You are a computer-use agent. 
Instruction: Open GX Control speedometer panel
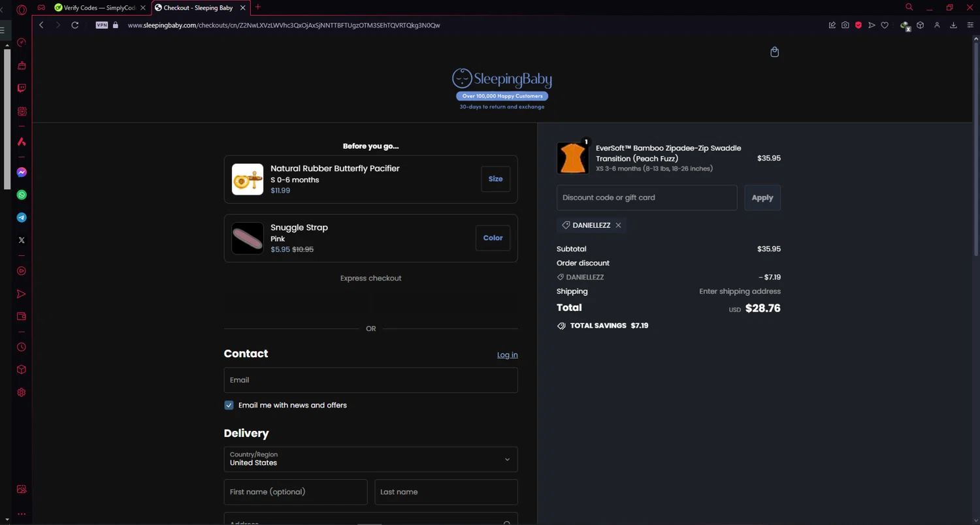tap(22, 42)
